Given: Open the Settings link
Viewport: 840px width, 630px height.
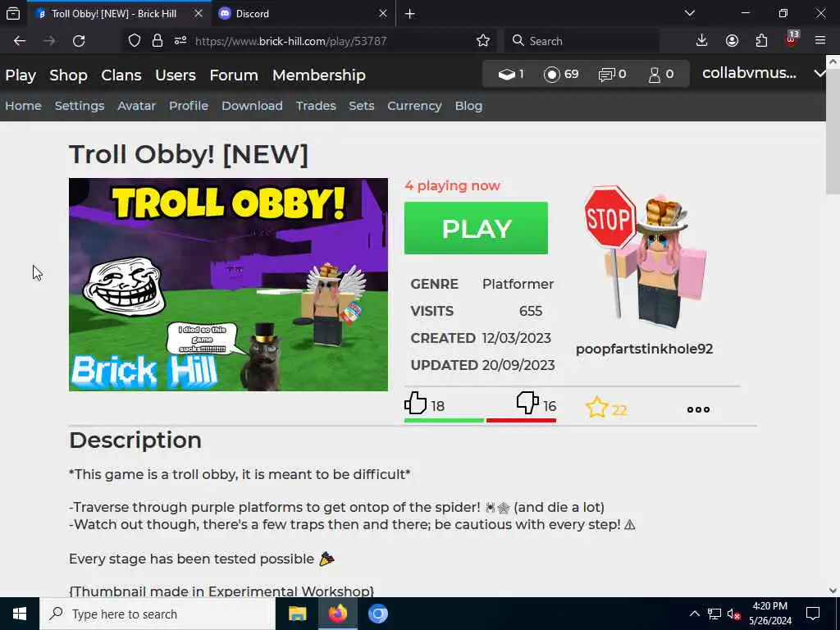Looking at the screenshot, I should coord(80,106).
